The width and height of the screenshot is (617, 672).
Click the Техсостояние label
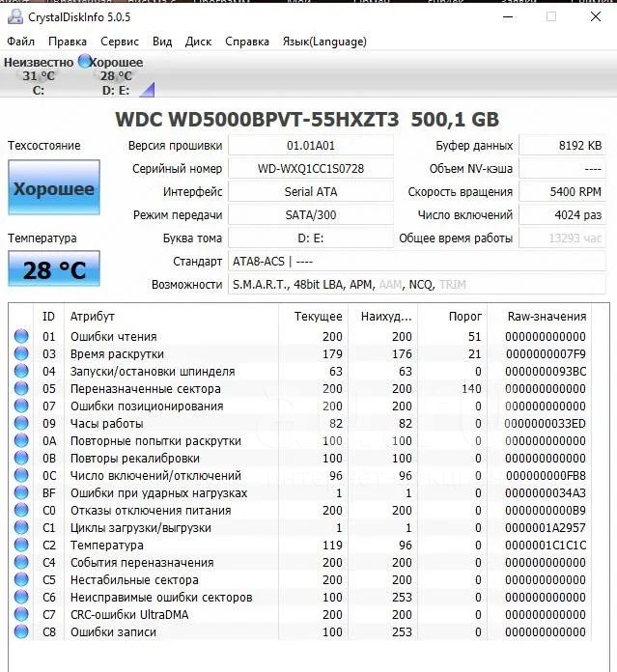click(44, 145)
